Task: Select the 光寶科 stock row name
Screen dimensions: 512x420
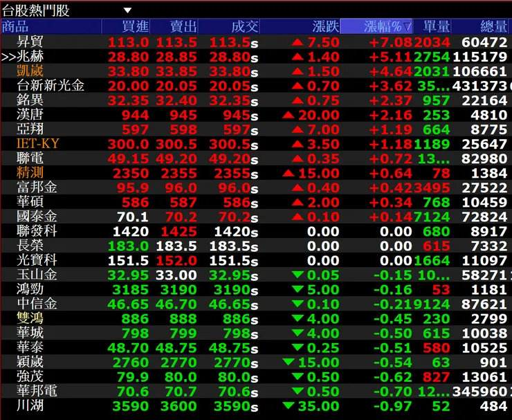Action: (37, 260)
